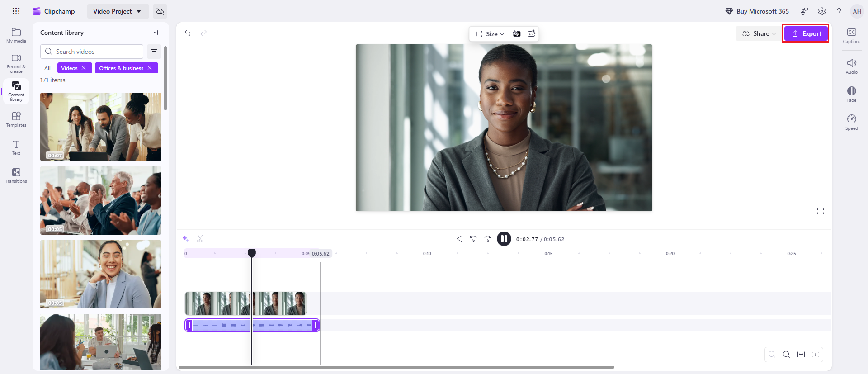This screenshot has height=374, width=868.
Task: Click the Search videos field
Action: tap(92, 52)
